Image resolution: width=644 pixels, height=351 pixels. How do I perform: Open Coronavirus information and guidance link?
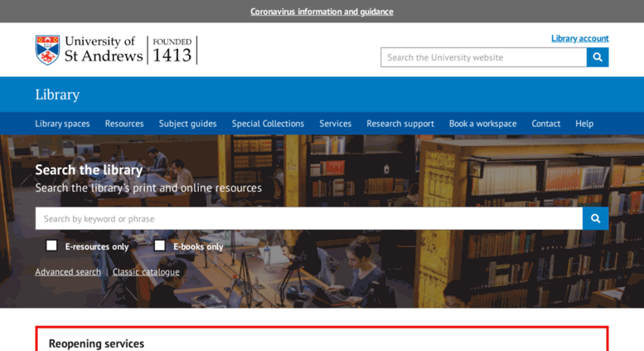coord(322,12)
